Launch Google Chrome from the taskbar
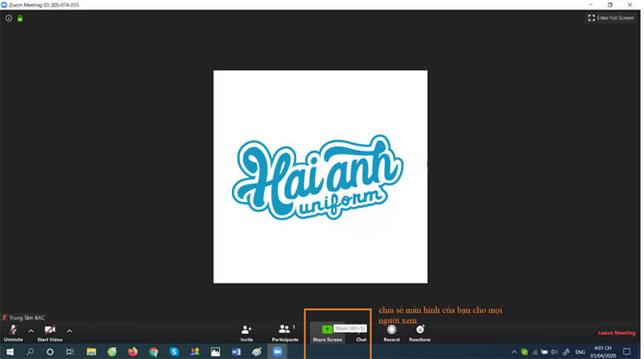Image resolution: width=644 pixels, height=359 pixels. coord(154,352)
